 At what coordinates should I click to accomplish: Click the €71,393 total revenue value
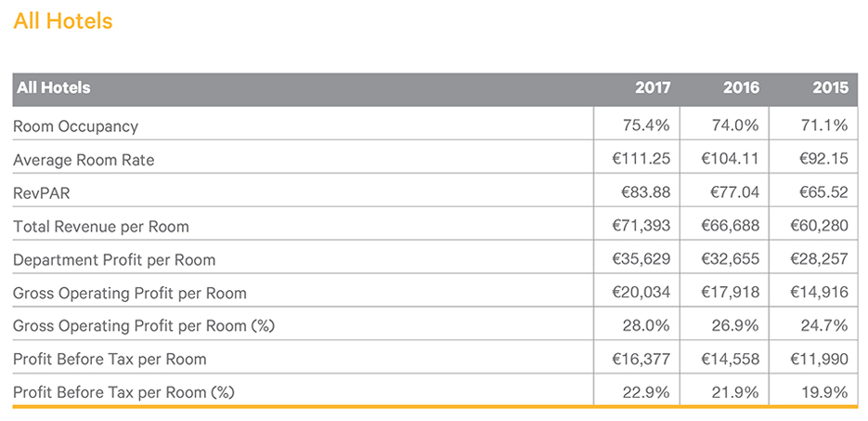[x=641, y=226]
